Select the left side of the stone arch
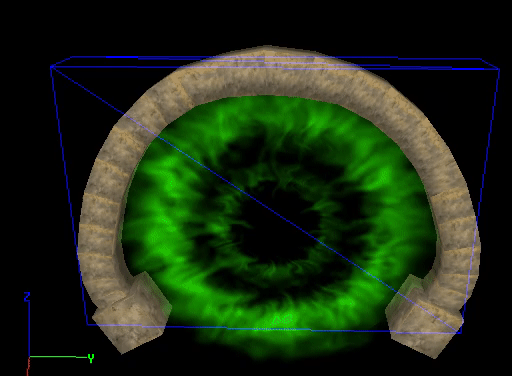The image size is (512, 376). 103,200
